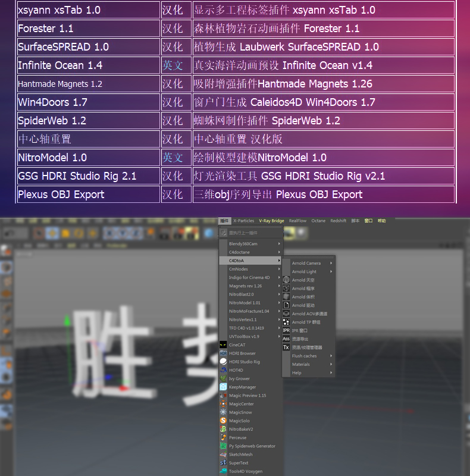Open the RealFlow menu
Viewport: 470px width, 476px height.
pyautogui.click(x=297, y=221)
